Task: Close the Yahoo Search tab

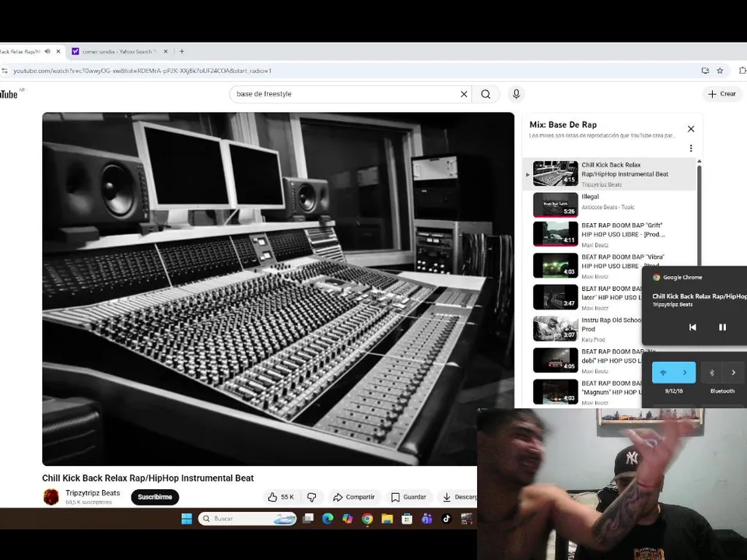Action: pos(165,51)
